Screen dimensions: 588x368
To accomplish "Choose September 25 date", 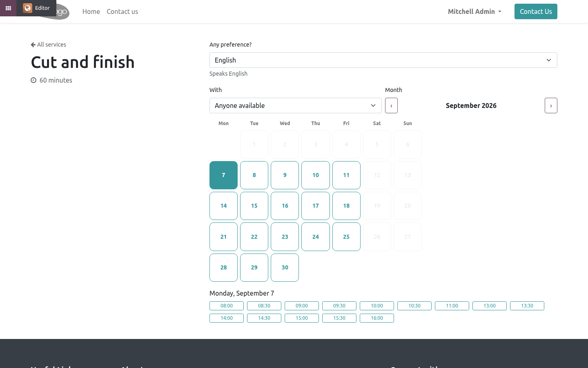I will point(346,237).
